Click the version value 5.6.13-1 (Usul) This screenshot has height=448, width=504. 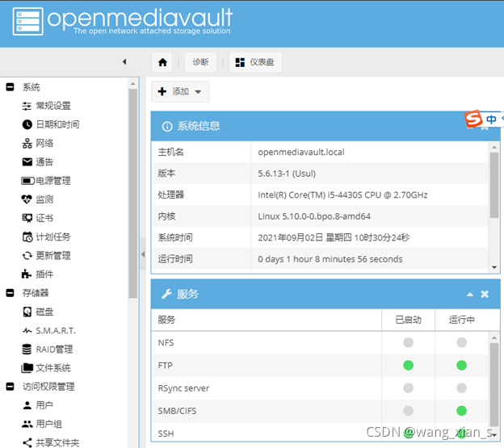point(287,174)
